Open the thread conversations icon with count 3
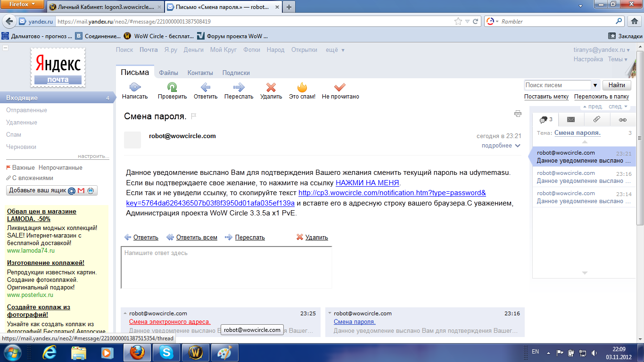This screenshot has width=644, height=362. pos(546,120)
